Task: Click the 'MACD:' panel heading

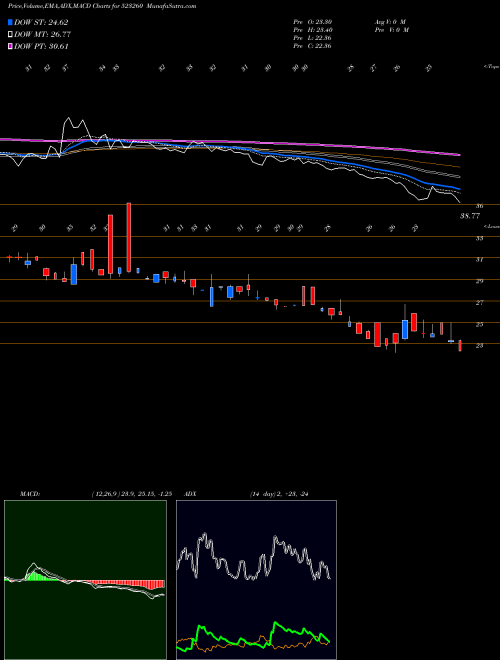Action: (29, 494)
